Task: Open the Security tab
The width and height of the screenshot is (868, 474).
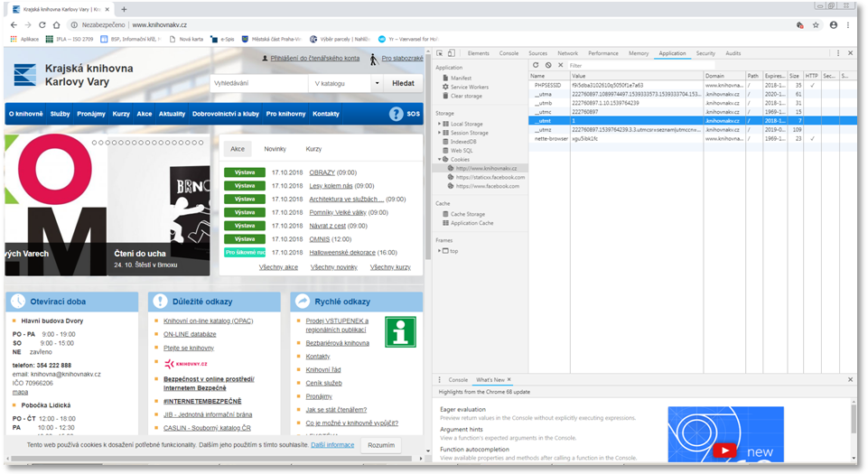Action: click(x=705, y=53)
